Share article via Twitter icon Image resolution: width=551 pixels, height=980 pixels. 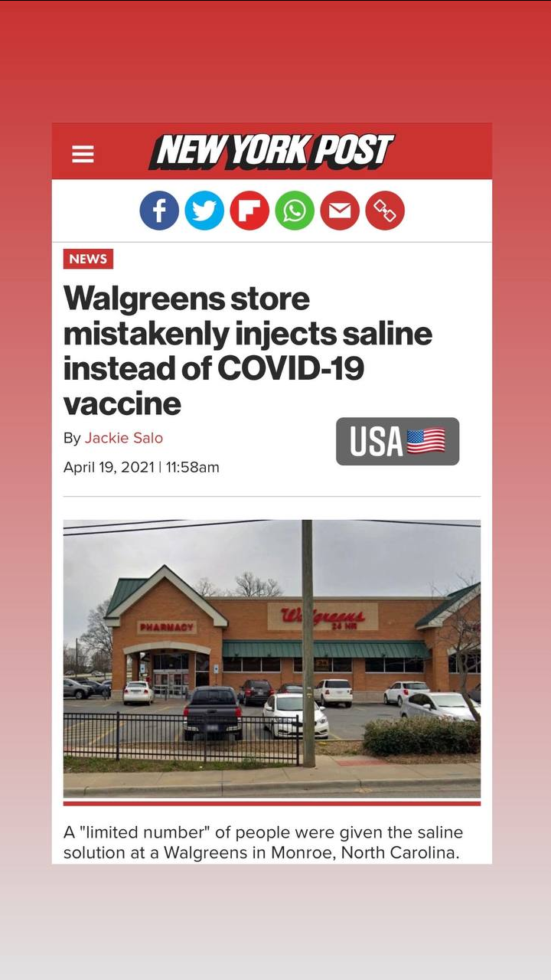[204, 211]
